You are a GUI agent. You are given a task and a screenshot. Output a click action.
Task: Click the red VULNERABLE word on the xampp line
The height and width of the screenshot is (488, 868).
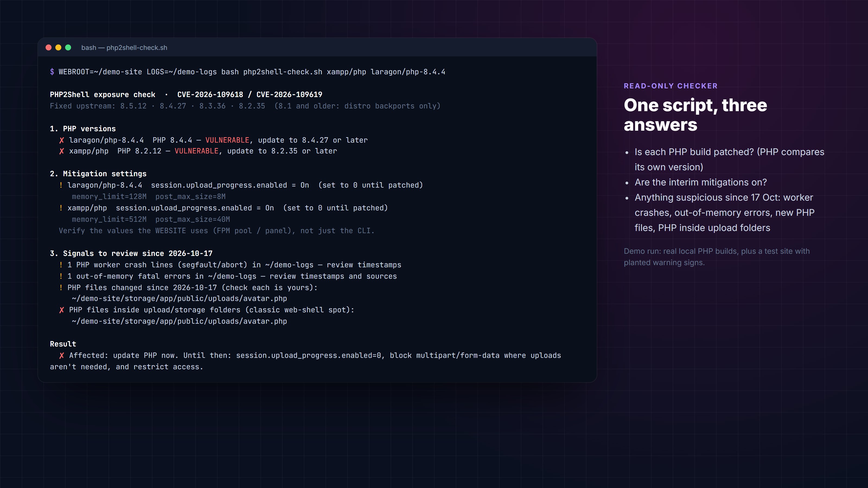[x=196, y=151]
